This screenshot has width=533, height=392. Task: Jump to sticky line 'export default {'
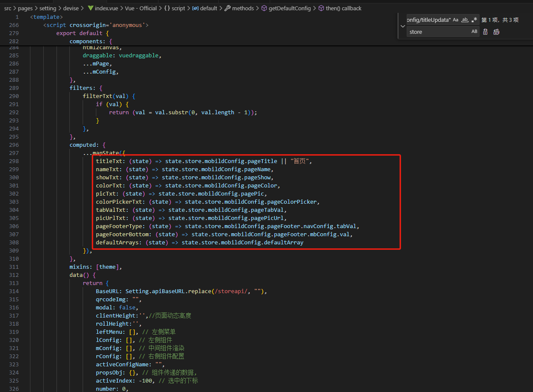pyautogui.click(x=83, y=33)
